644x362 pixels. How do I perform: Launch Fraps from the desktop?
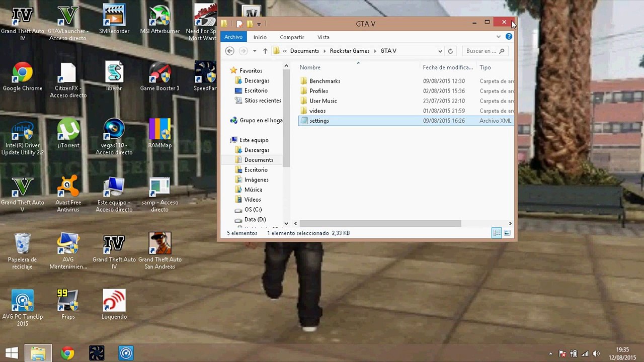pyautogui.click(x=68, y=305)
